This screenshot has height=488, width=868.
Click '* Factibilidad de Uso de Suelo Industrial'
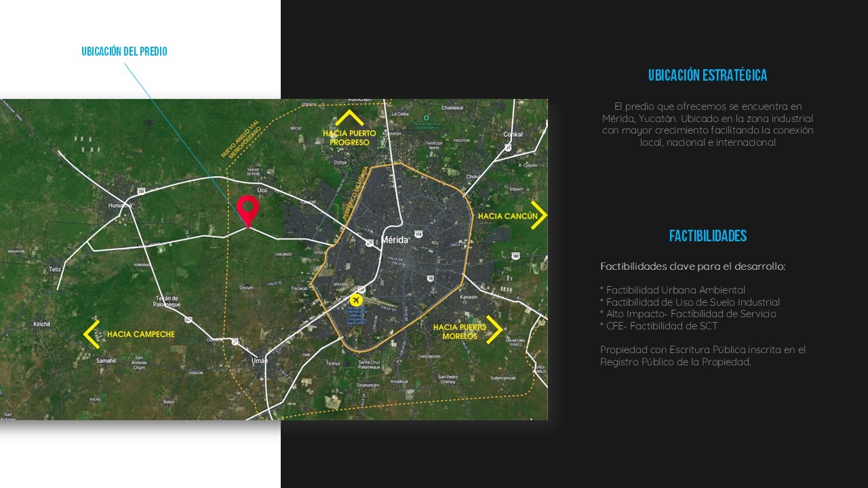click(690, 302)
